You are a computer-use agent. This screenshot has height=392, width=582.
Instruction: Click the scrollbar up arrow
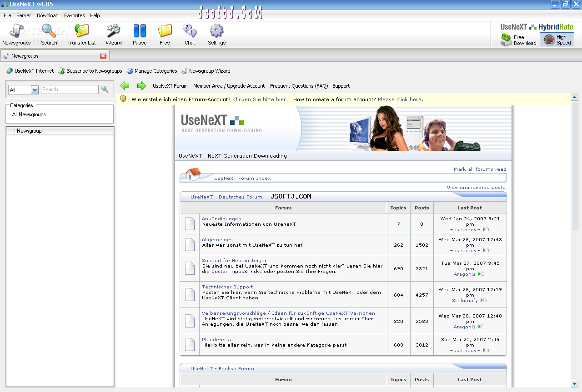click(x=574, y=97)
